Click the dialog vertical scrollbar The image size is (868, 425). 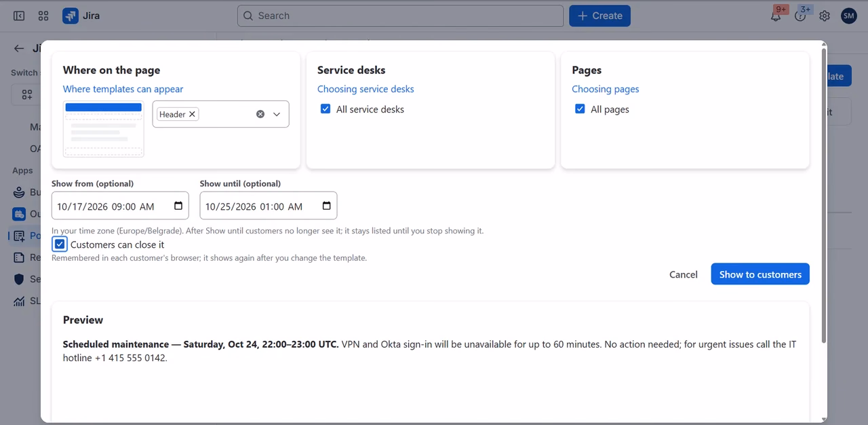tap(824, 196)
